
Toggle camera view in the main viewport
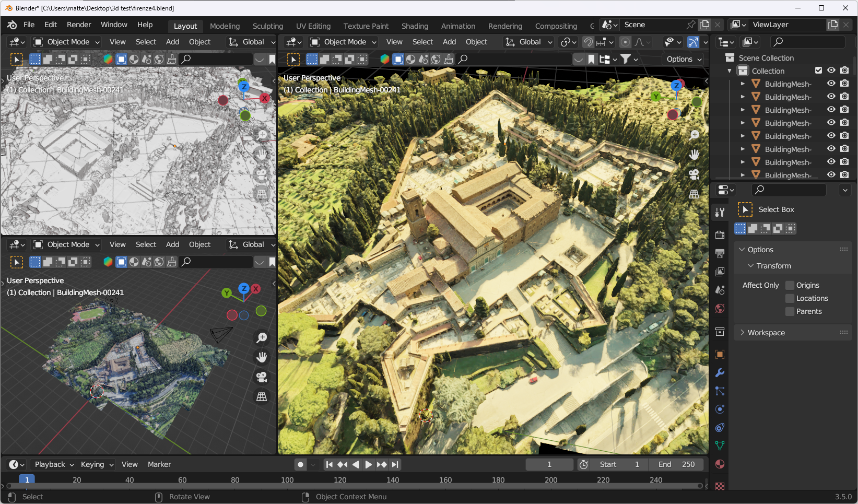tap(694, 174)
